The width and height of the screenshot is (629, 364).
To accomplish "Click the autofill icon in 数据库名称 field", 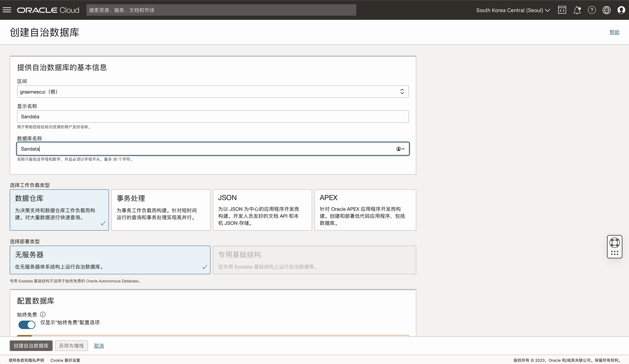I will 400,149.
